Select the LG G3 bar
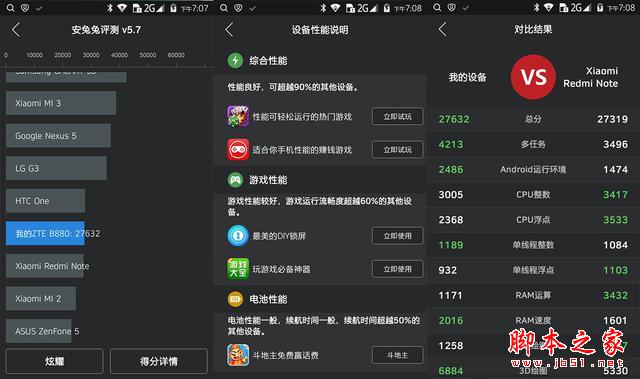This screenshot has width=640, height=379. [56, 168]
